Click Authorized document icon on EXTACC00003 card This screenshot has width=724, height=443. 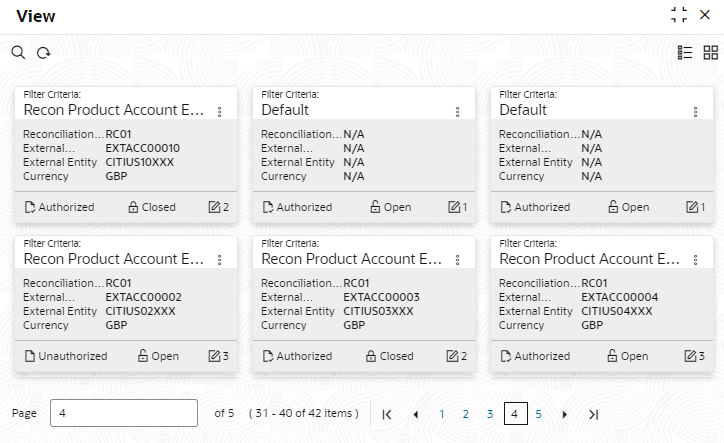coord(268,356)
